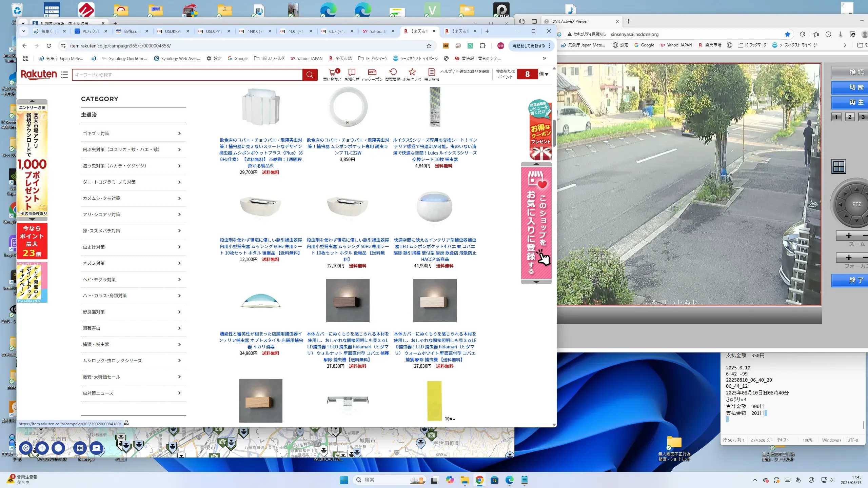Open 購入履歴 purchase history icon

pos(431,73)
